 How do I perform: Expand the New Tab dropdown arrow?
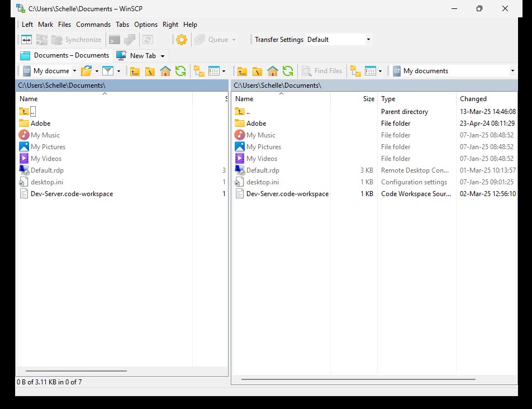pyautogui.click(x=163, y=56)
